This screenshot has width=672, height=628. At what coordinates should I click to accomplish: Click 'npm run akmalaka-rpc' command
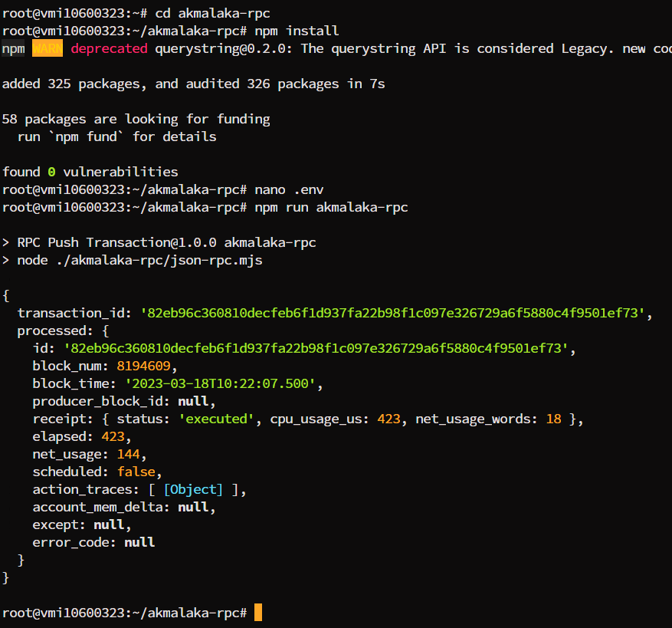pyautogui.click(x=331, y=207)
